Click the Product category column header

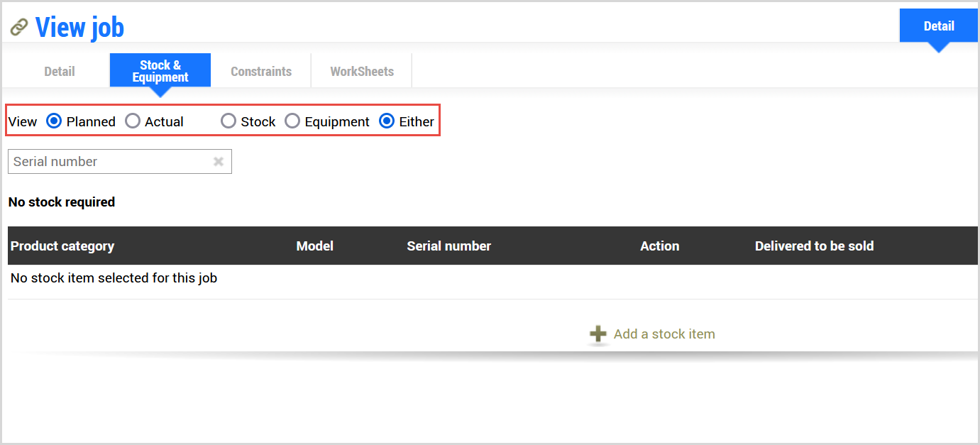(x=62, y=246)
